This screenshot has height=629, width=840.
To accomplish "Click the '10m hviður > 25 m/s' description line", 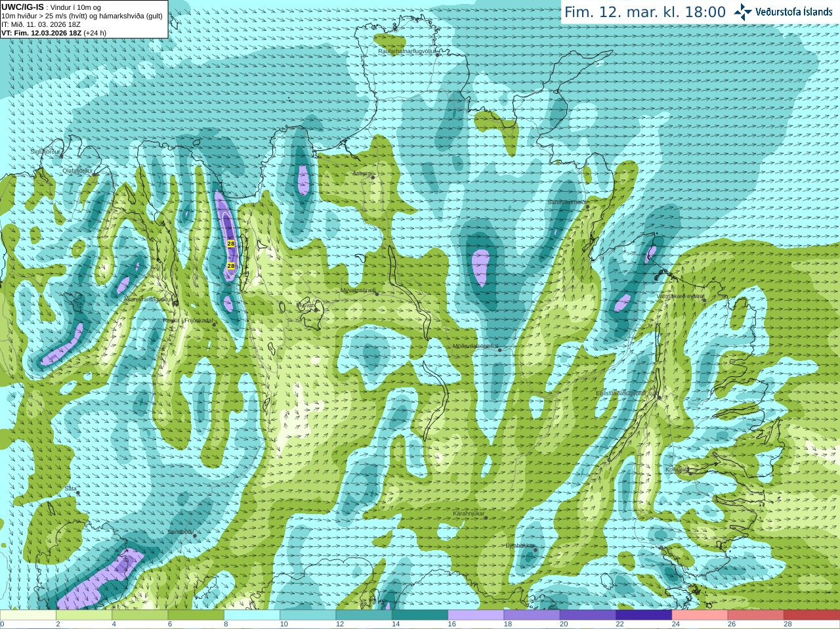I will click(82, 16).
